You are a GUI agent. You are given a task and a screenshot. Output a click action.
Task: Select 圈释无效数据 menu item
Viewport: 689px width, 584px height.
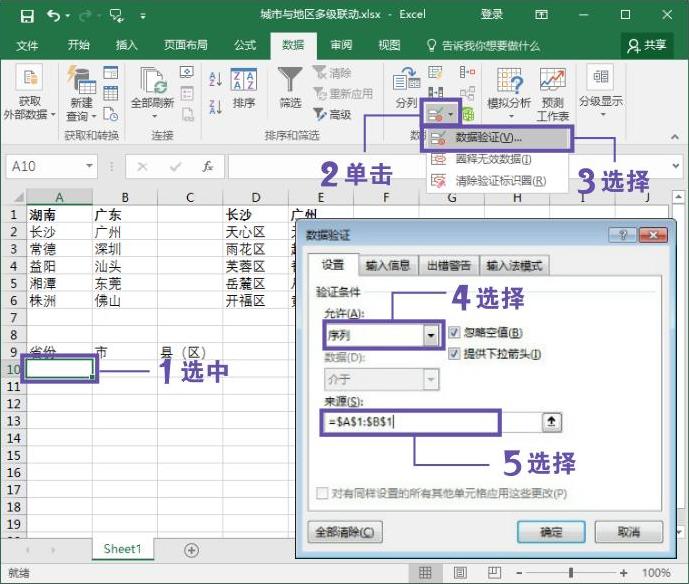tap(493, 159)
